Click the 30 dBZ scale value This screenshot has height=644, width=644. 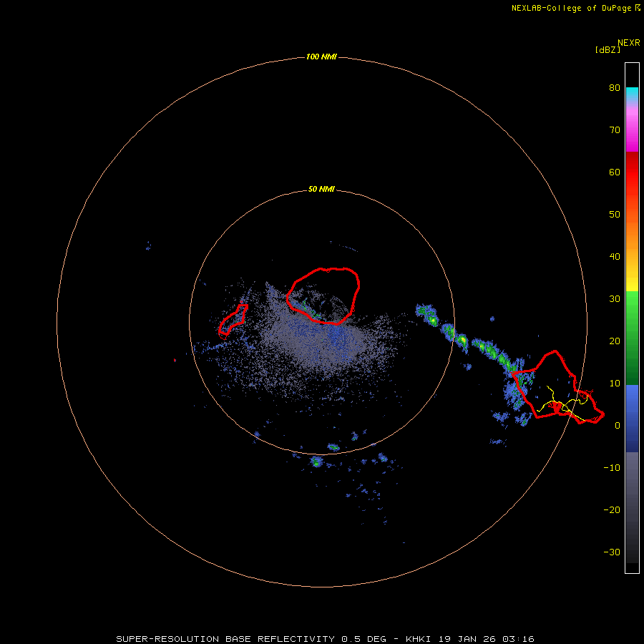coord(615,299)
